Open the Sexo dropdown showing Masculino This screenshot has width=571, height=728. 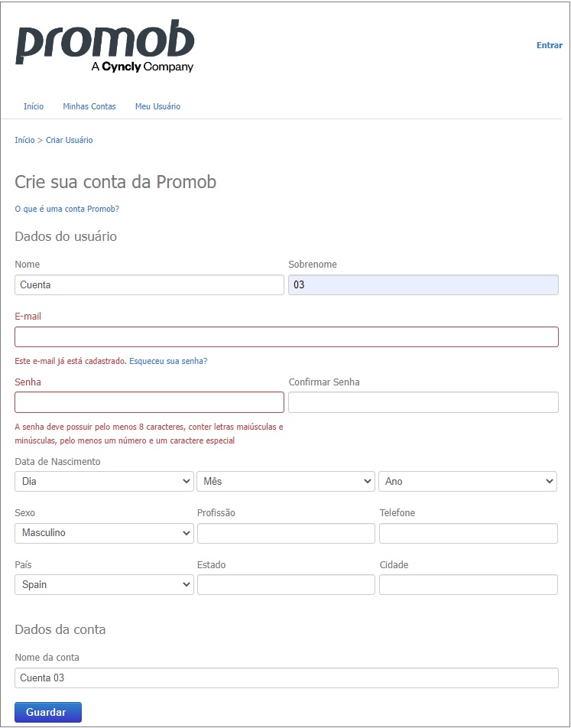pyautogui.click(x=104, y=533)
